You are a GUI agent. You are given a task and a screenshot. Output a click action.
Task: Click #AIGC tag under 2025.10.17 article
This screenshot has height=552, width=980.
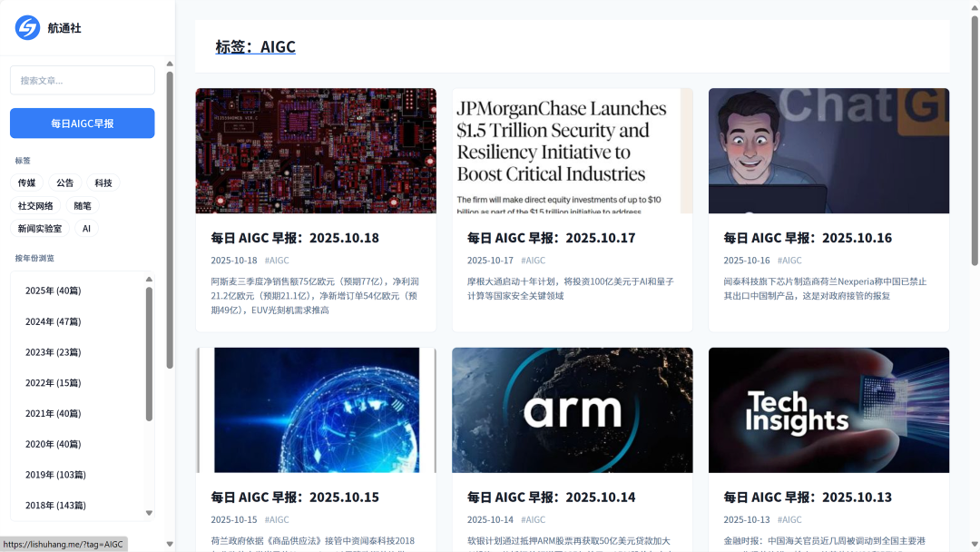coord(533,261)
